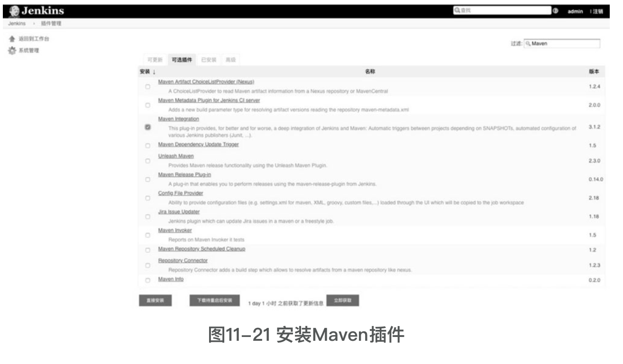
Task: Open the Maven Artifact ChoiceListProvider (Nexus) link
Action: [206, 82]
